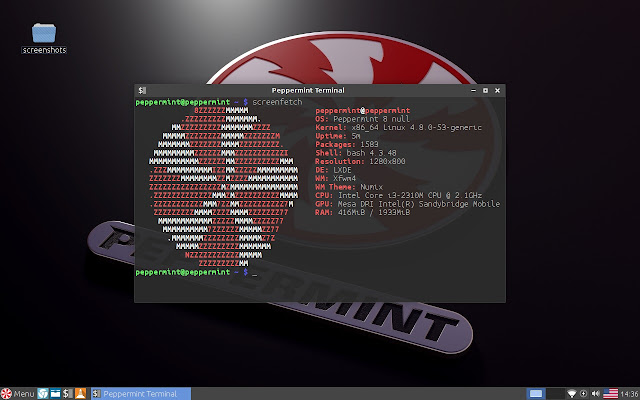Open the volume control speaker icon
This screenshot has width=640, height=400.
click(596, 393)
